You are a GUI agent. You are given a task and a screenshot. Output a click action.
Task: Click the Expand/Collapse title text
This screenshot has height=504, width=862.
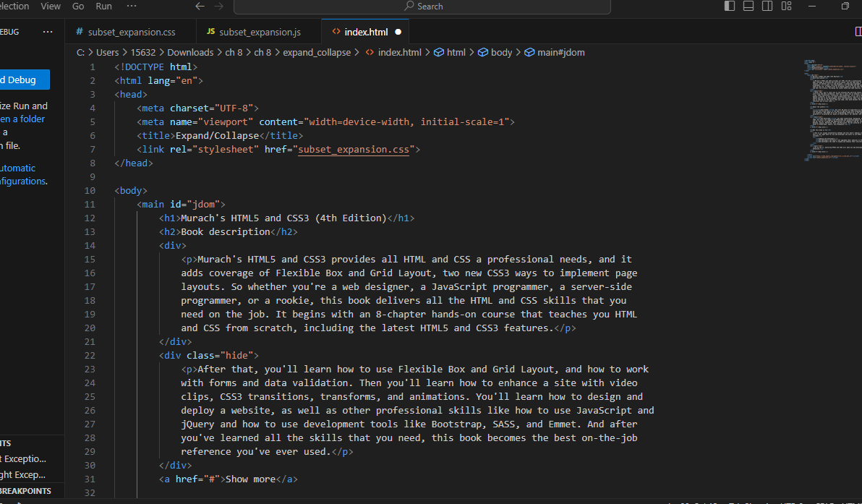click(x=217, y=136)
